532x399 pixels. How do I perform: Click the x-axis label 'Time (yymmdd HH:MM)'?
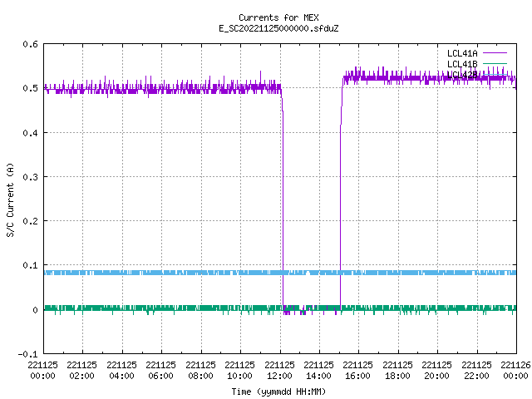pyautogui.click(x=278, y=392)
